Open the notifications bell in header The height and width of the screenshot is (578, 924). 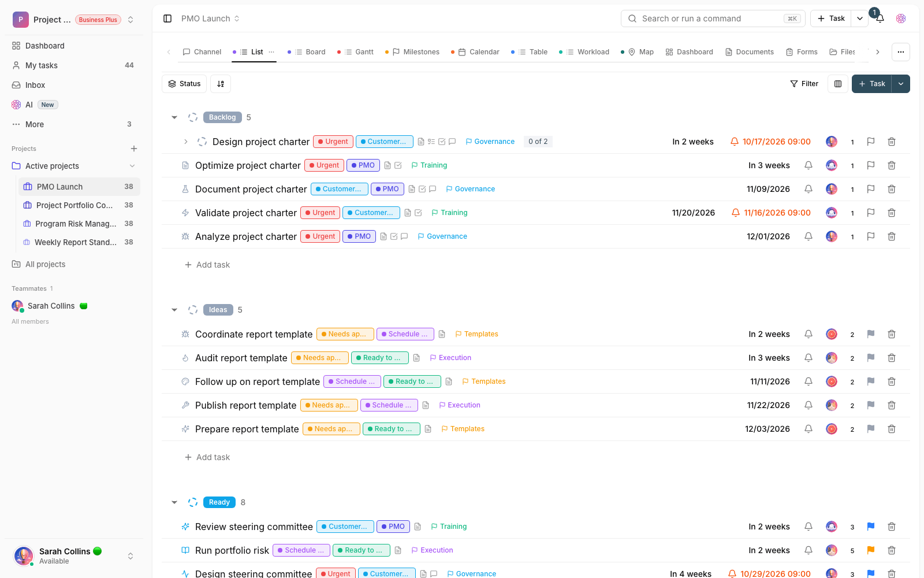pyautogui.click(x=880, y=18)
